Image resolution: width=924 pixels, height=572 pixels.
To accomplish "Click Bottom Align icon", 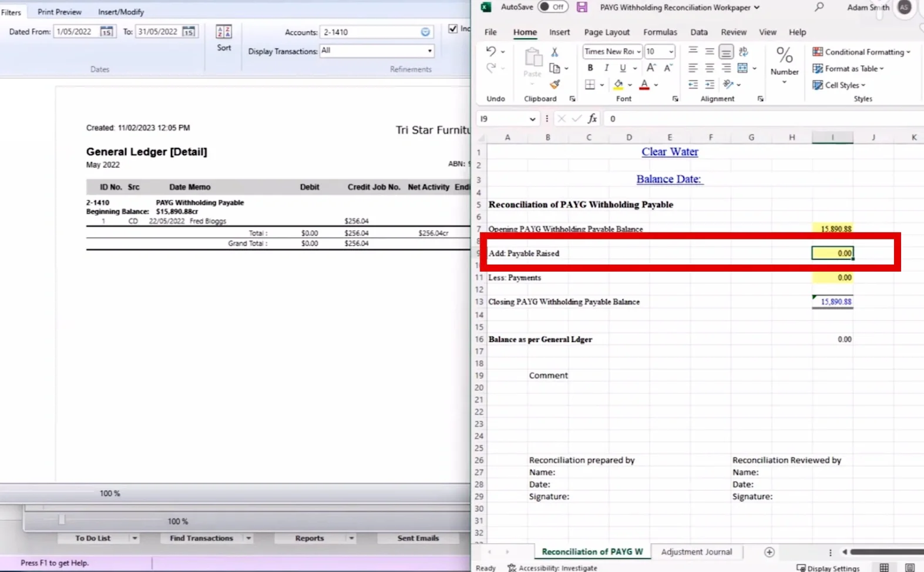I will point(726,52).
